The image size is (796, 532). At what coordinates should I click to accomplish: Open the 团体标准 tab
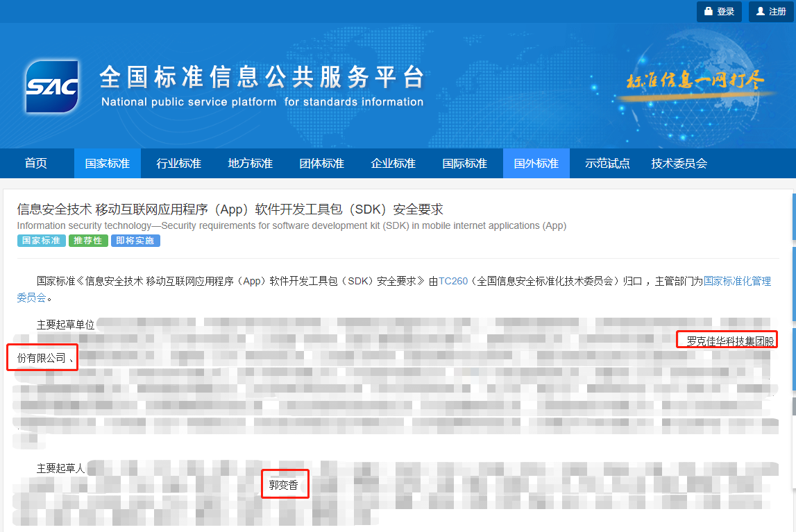point(321,163)
